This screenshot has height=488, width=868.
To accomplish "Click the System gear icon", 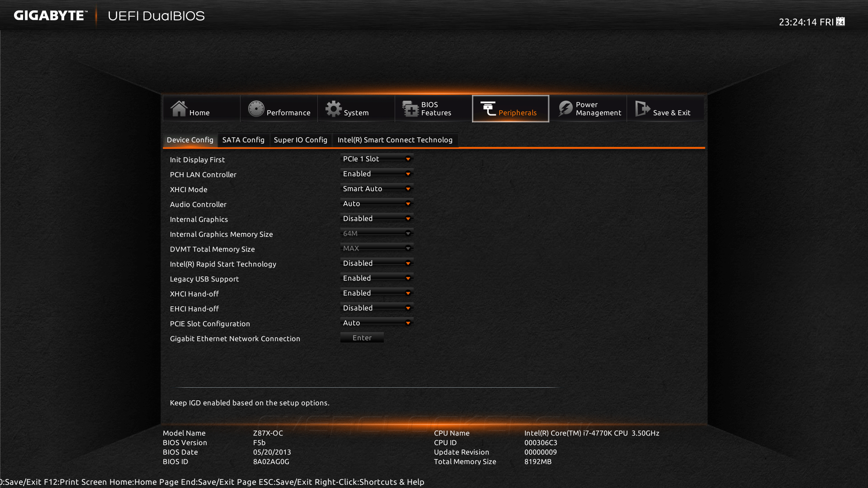I will 334,108.
